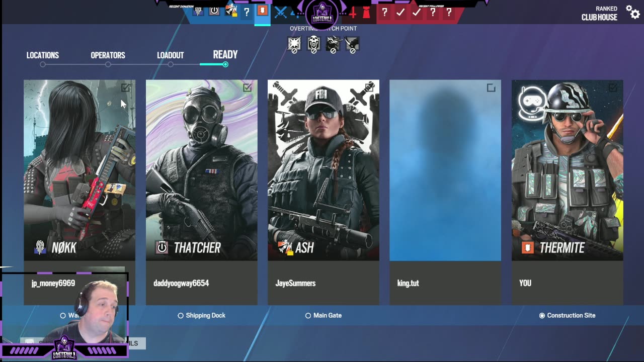Select the Shipping Dock spawn option

tap(201, 315)
